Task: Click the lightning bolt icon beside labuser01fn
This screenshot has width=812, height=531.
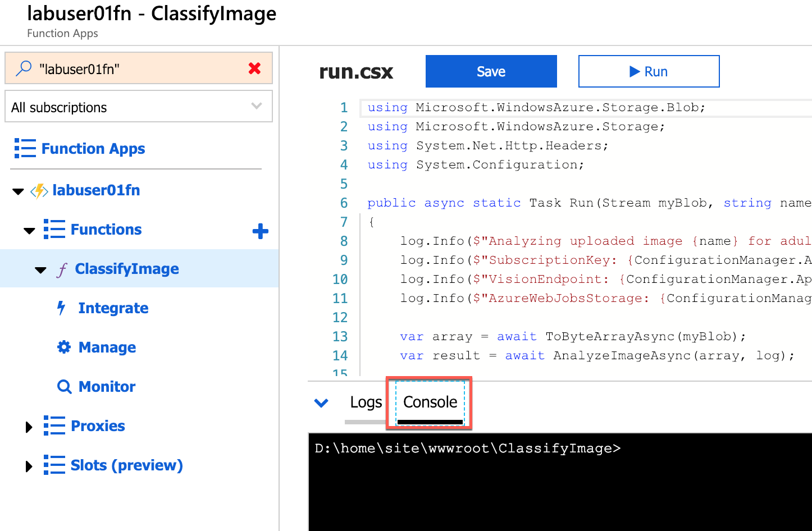Action: (x=39, y=191)
